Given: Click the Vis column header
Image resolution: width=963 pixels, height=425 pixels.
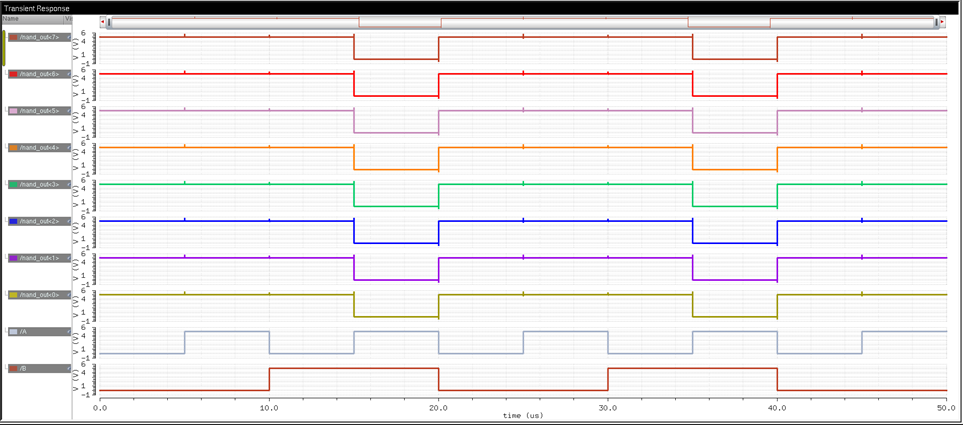Looking at the screenshot, I should tap(68, 19).
